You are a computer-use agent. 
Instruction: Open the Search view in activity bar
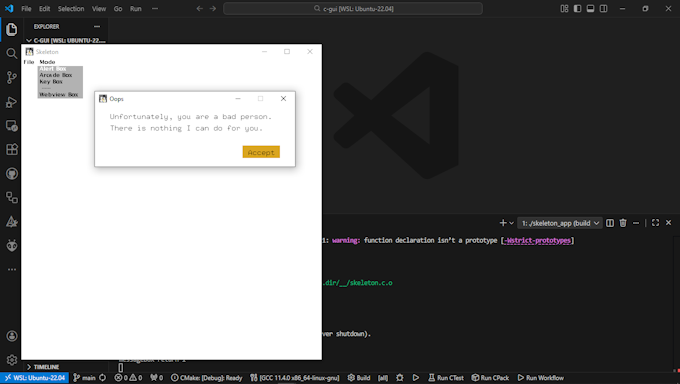(x=12, y=53)
